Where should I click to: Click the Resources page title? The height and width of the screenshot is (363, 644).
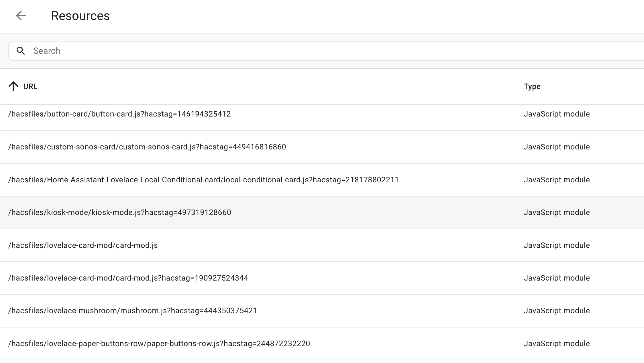point(80,16)
